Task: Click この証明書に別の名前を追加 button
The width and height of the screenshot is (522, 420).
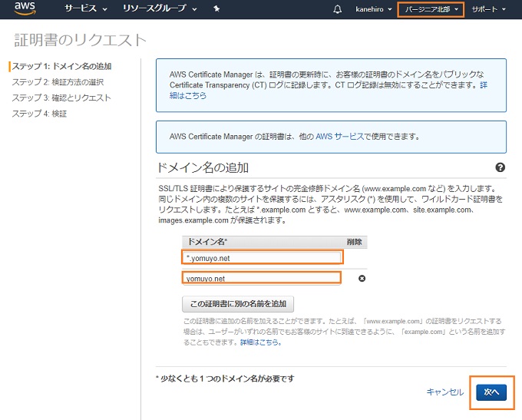Action: coord(238,304)
